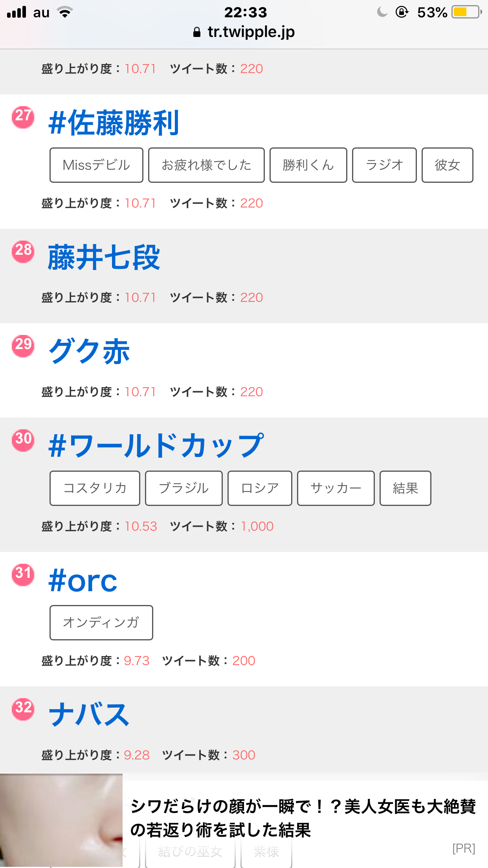Tap the Wi-Fi signal icon

tap(65, 12)
